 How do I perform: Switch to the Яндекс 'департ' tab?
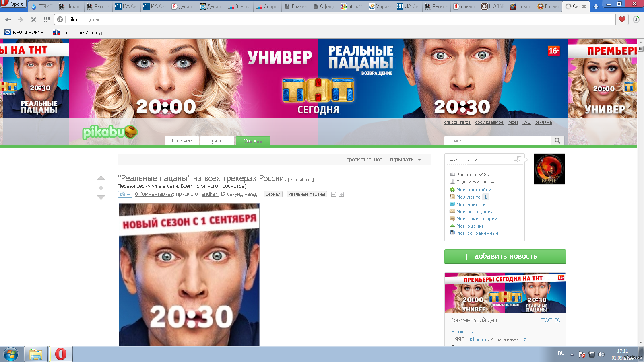click(x=182, y=6)
